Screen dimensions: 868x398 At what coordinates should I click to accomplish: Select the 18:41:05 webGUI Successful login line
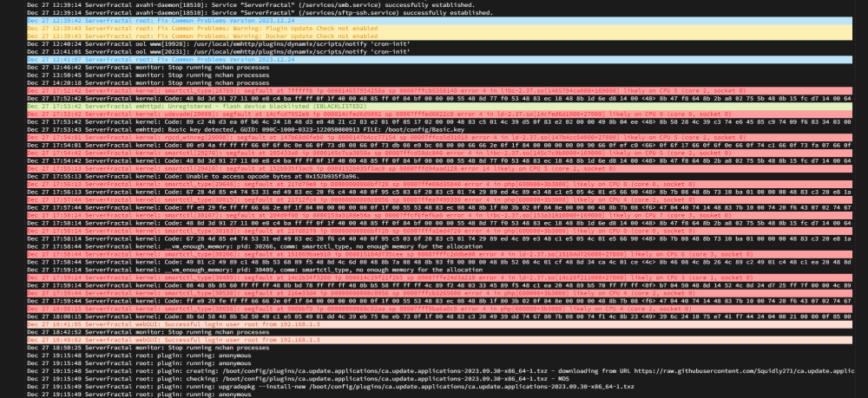[x=439, y=324]
